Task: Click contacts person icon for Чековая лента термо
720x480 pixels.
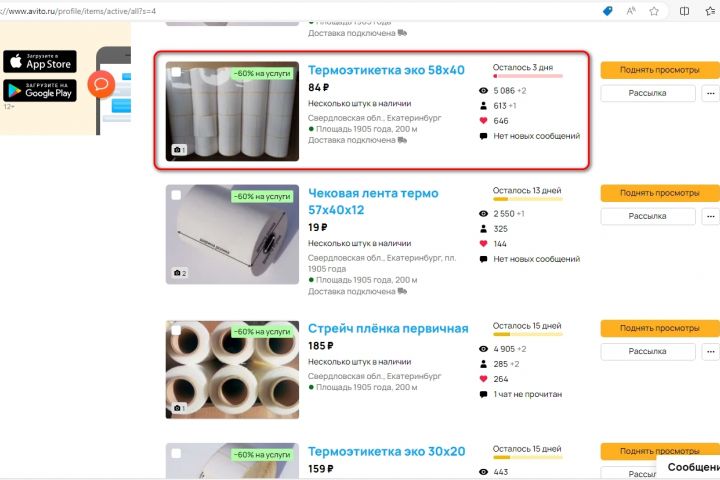Action: [483, 229]
